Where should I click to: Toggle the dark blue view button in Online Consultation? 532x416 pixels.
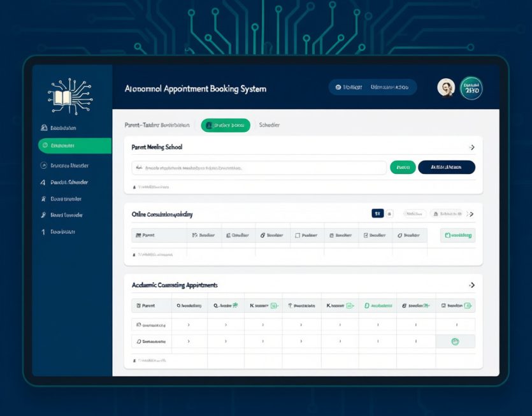click(377, 214)
